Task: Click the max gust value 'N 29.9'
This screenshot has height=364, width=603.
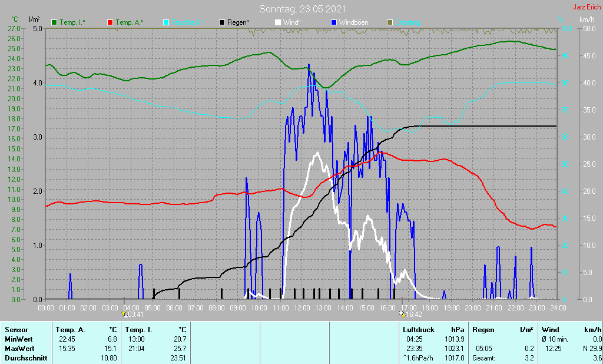Action: pos(592,348)
